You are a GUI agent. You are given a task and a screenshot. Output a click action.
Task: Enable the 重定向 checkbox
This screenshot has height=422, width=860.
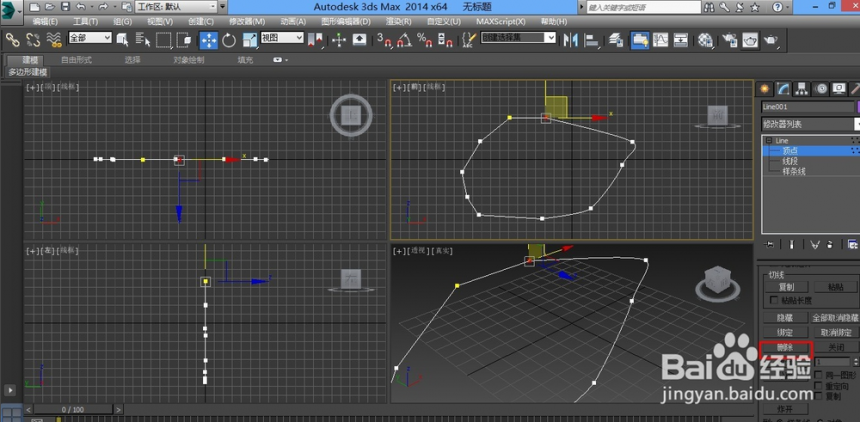818,385
